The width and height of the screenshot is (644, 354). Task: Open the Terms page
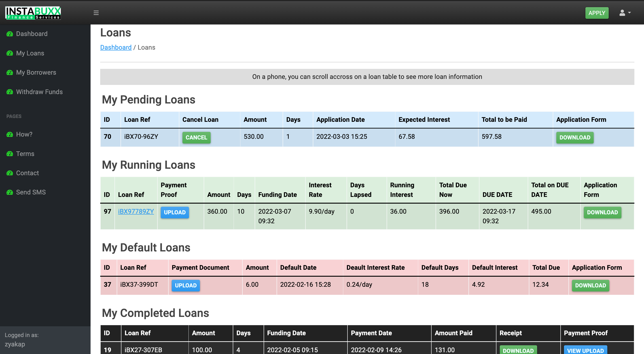25,154
